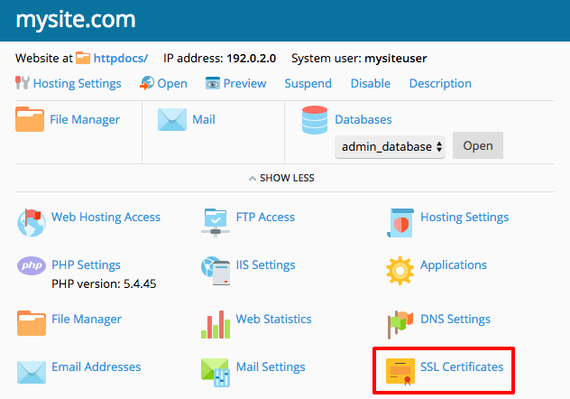Collapse the section with SHOW LESS
Viewport: 570px width, 399px height.
pyautogui.click(x=282, y=178)
